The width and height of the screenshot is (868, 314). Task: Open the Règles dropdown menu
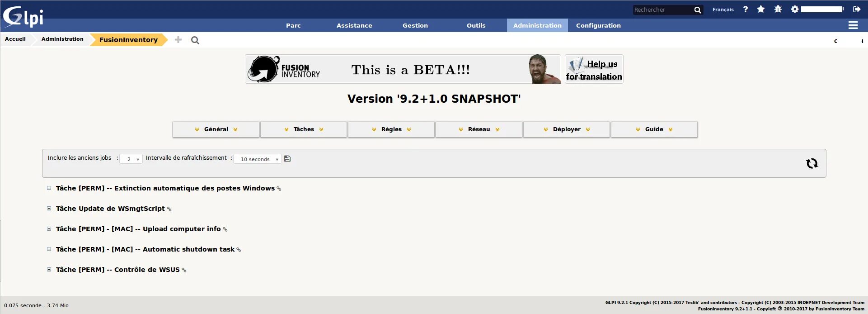point(391,129)
